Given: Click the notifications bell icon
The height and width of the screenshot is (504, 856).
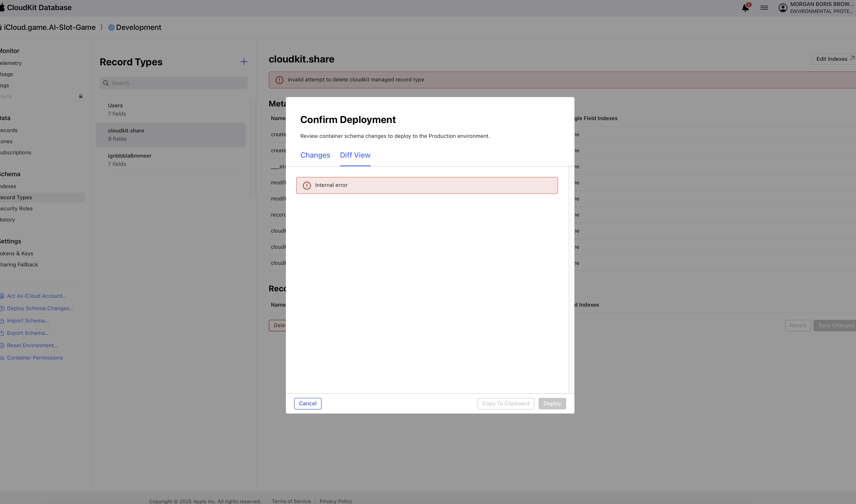Looking at the screenshot, I should [x=745, y=7].
